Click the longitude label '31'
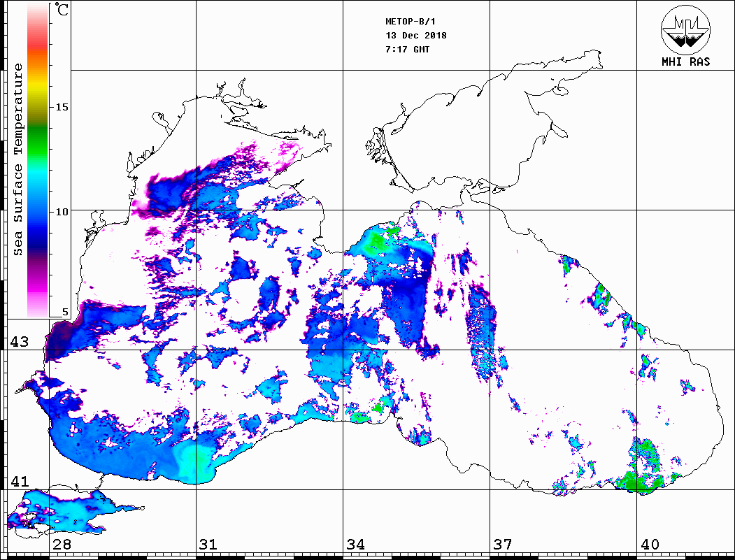This screenshot has width=735, height=560. 208,545
